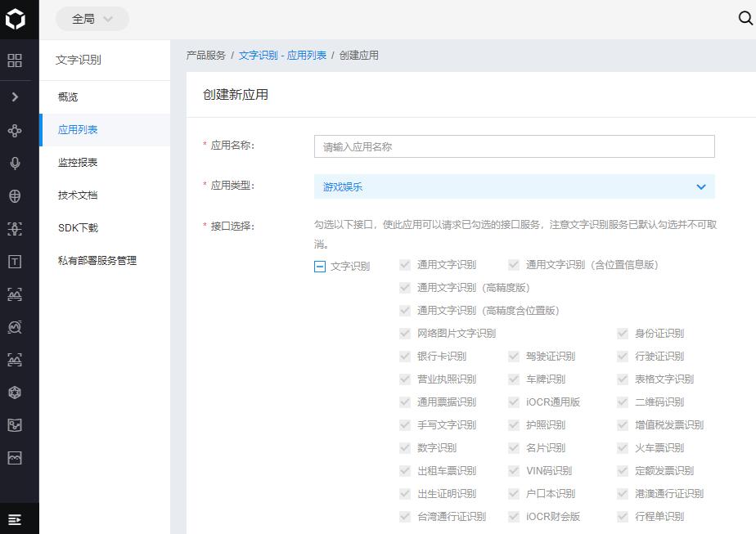Toggle the 行驶证识别 checkbox
Screen dimensions: 756x534
[x=623, y=357]
